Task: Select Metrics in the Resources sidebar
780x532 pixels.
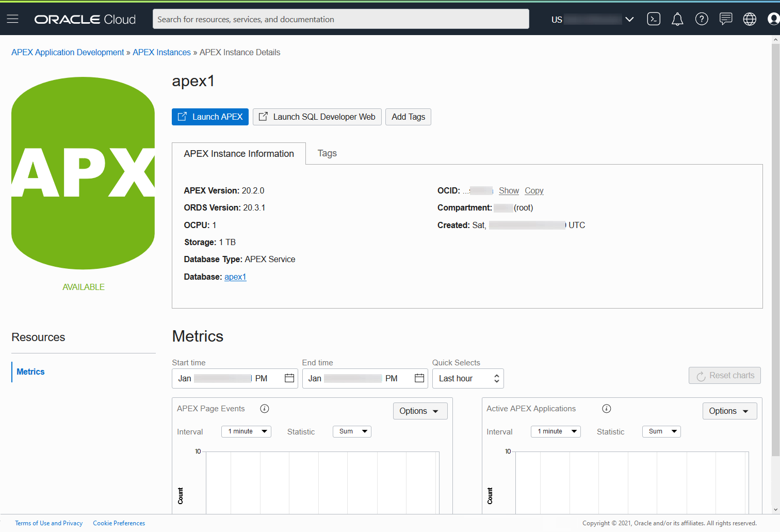Action: (x=30, y=372)
